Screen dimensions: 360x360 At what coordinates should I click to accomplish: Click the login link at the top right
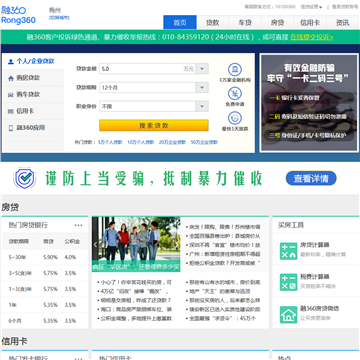345,7
